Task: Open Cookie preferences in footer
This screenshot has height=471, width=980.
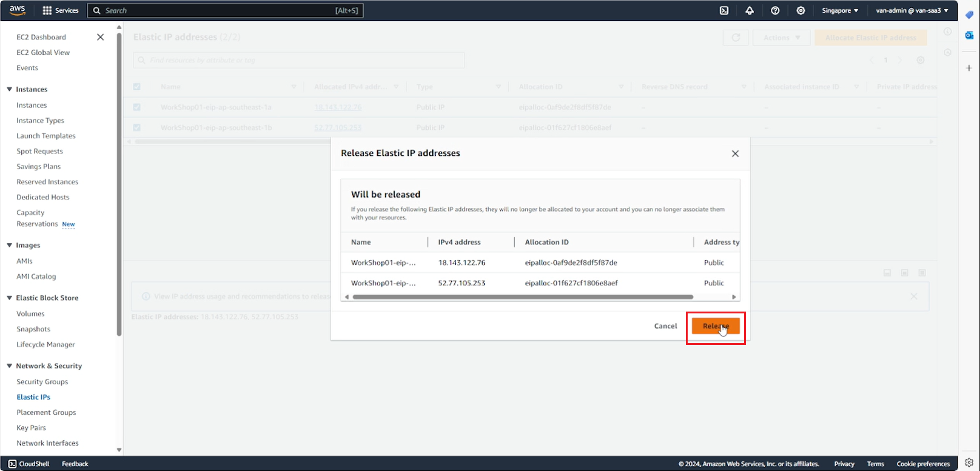Action: coord(923,464)
